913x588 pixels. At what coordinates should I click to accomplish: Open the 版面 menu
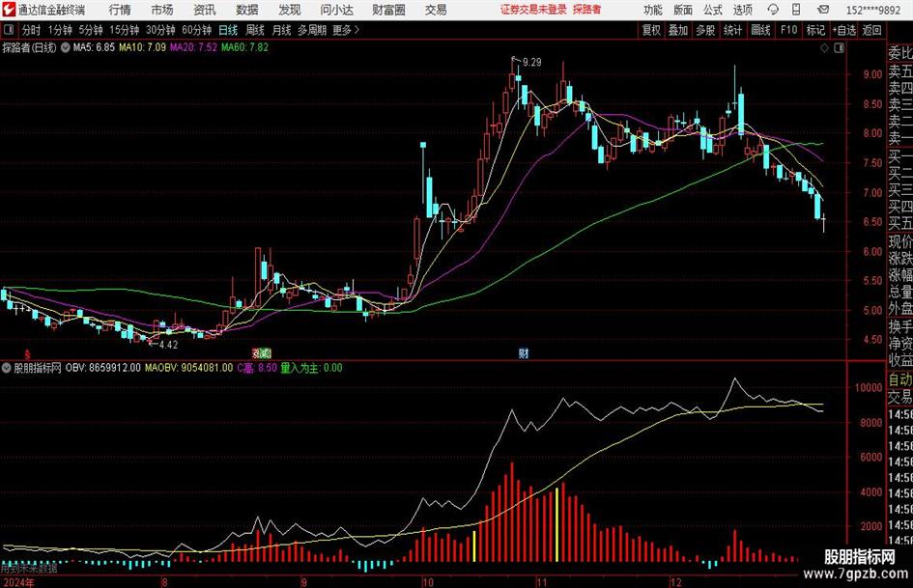[682, 10]
